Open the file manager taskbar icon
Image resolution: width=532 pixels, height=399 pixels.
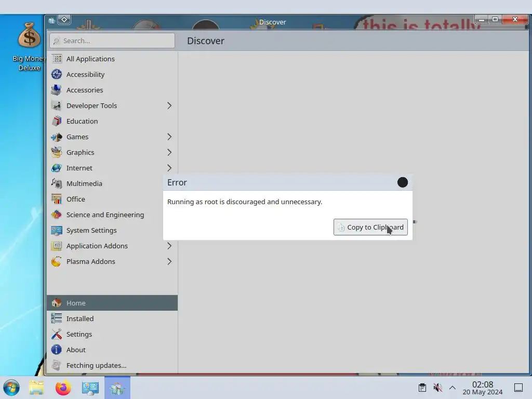[36, 388]
